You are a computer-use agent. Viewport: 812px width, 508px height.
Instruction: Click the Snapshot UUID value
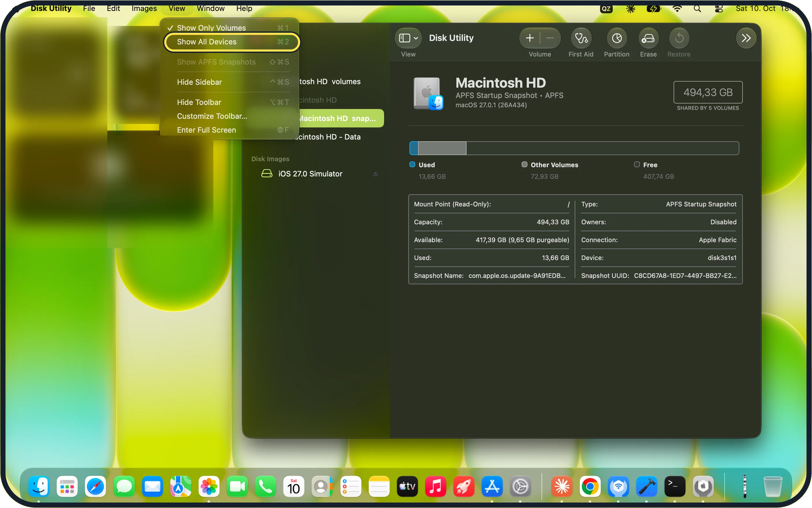point(685,276)
